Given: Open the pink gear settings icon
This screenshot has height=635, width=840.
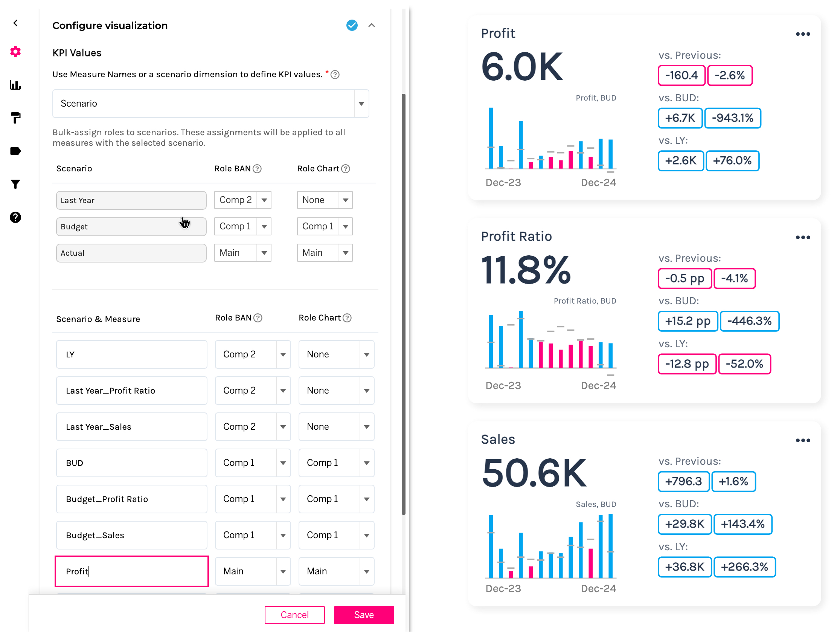Looking at the screenshot, I should [x=15, y=52].
